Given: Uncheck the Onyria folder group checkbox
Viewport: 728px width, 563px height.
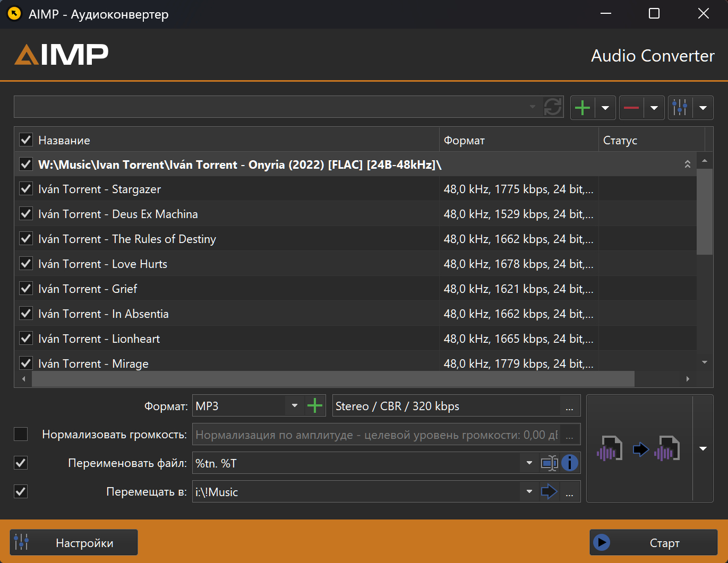Looking at the screenshot, I should (x=26, y=164).
